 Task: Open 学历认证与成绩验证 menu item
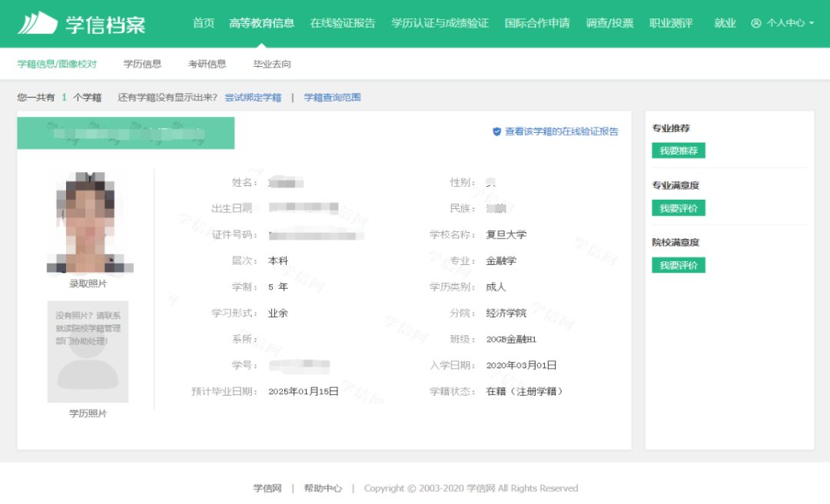pyautogui.click(x=440, y=23)
